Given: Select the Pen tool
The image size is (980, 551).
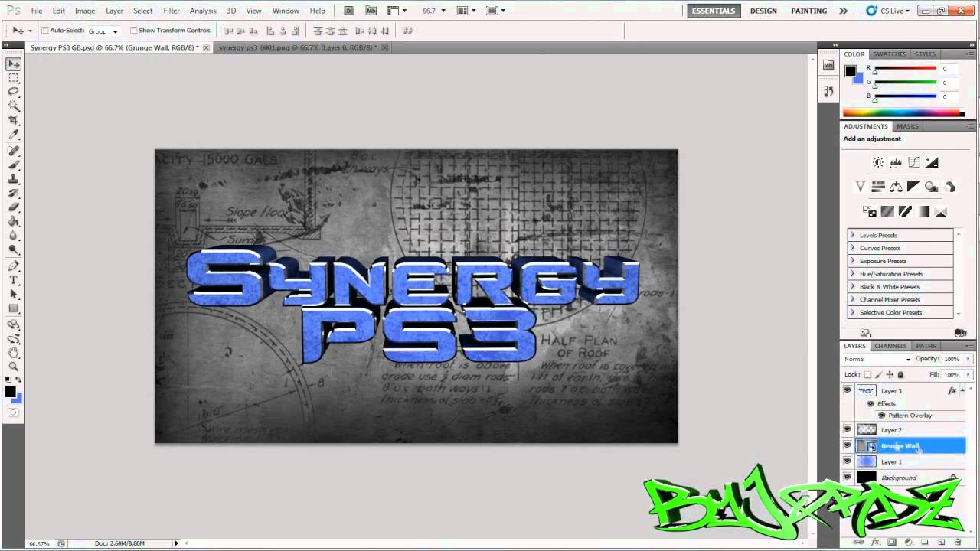Looking at the screenshot, I should (14, 266).
